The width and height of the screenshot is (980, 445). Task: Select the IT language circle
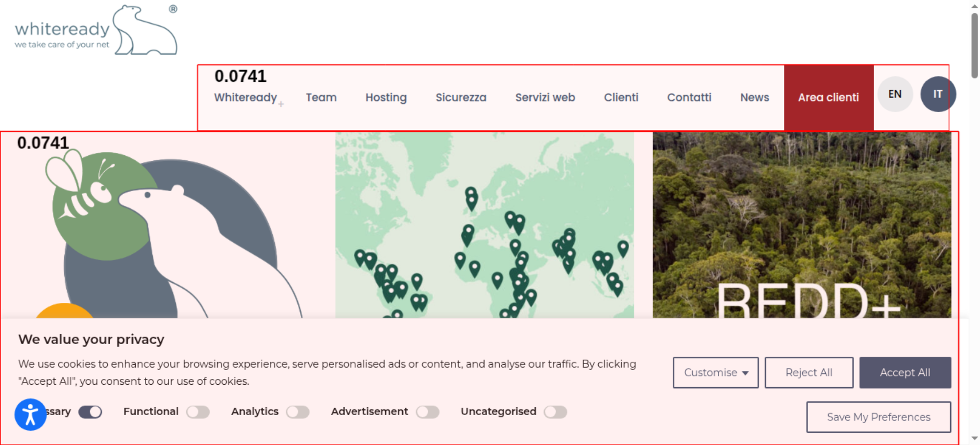(x=938, y=94)
